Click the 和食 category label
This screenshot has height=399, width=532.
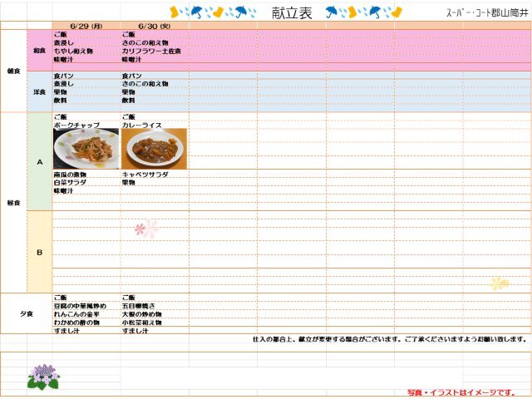(39, 51)
